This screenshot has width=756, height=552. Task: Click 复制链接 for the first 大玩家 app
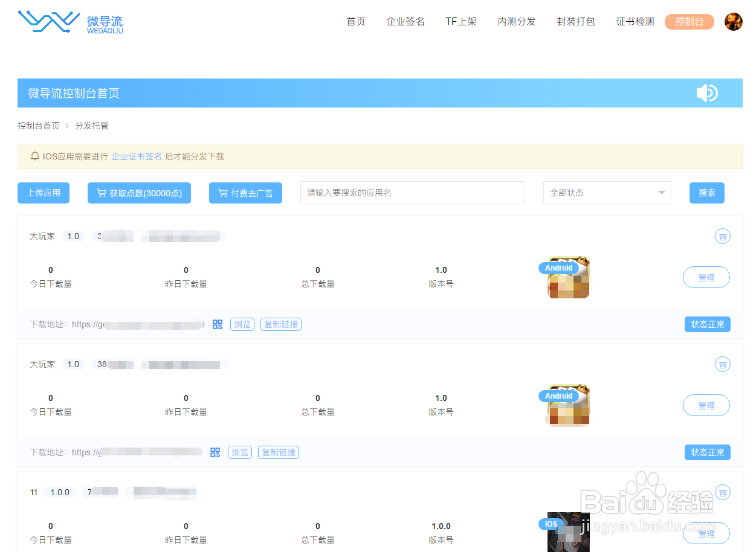pyautogui.click(x=281, y=324)
